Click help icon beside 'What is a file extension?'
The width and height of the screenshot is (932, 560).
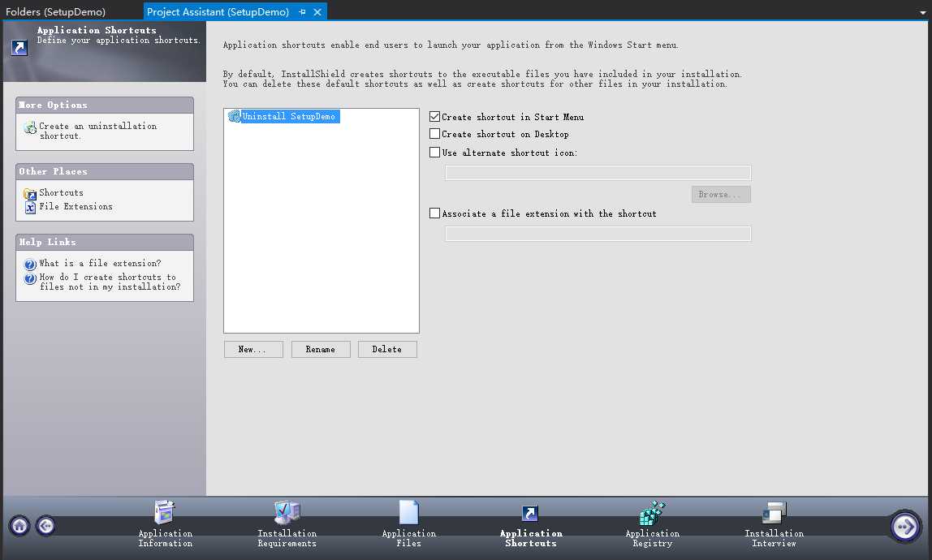click(30, 265)
